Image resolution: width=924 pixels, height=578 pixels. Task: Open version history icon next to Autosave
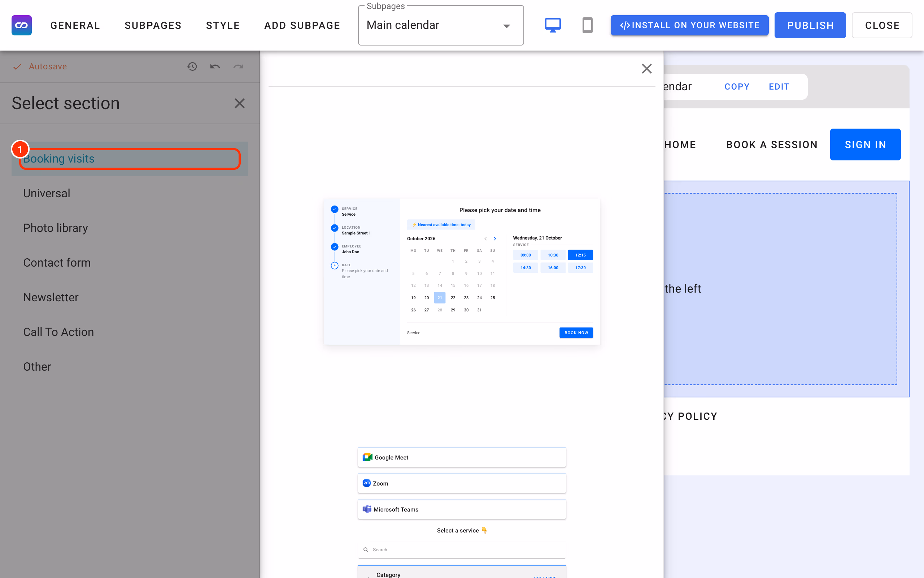(x=192, y=66)
